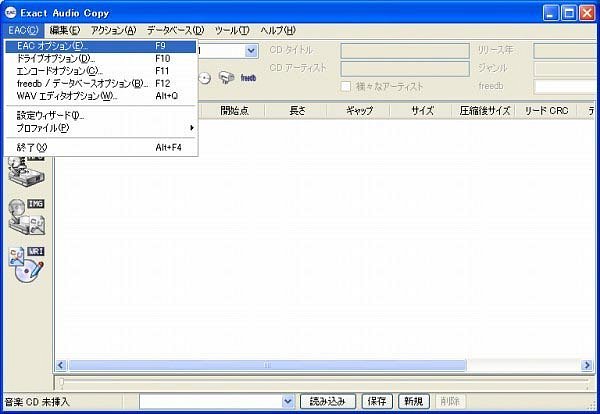Focus the CD アーティスト input field
Screen dimensions: 600x414
pyautogui.click(x=405, y=69)
